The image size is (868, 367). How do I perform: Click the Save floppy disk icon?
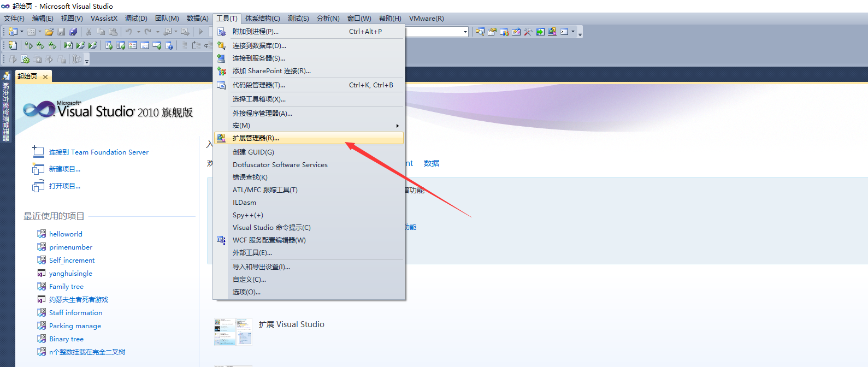[x=61, y=32]
